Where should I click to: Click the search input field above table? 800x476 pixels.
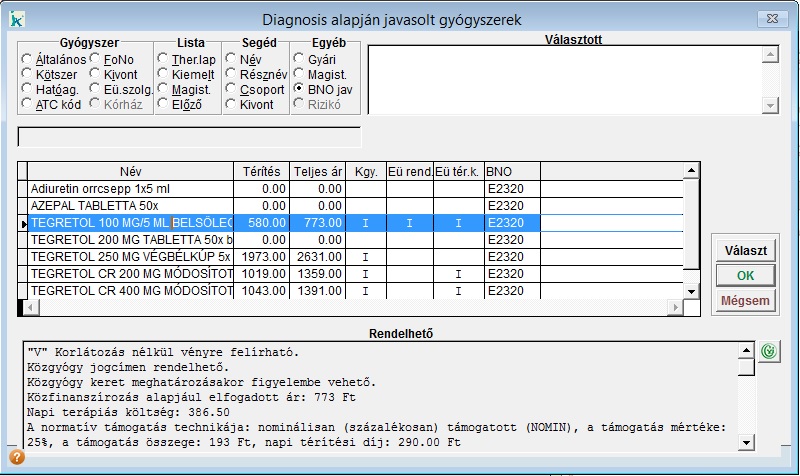(189, 137)
